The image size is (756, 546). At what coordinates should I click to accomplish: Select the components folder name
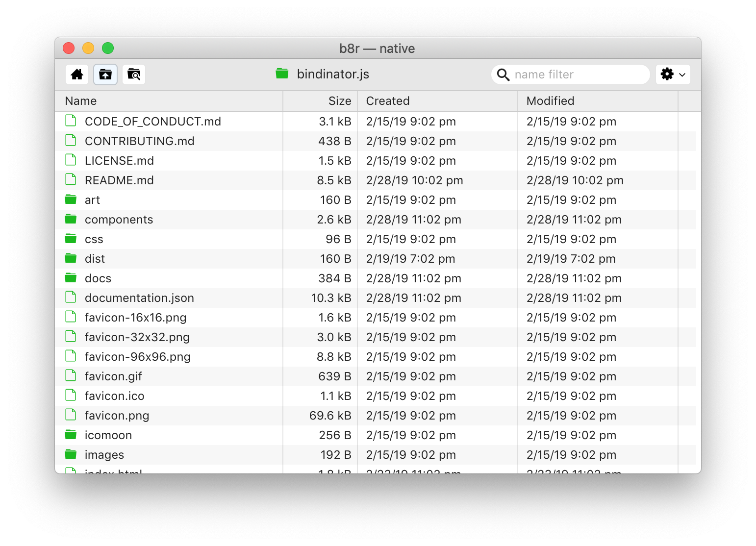click(x=119, y=220)
